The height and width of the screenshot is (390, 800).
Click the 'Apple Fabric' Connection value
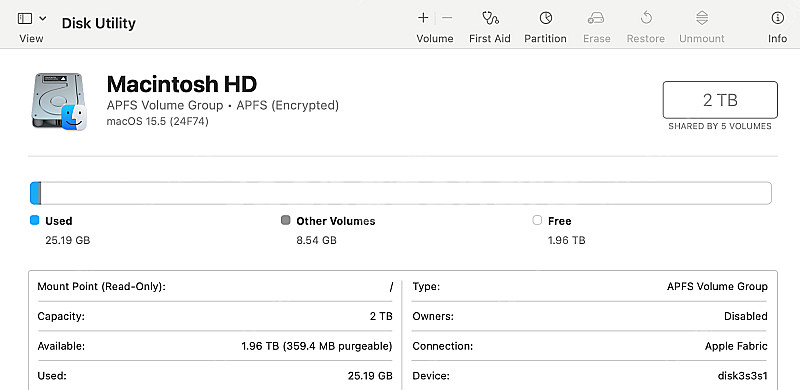pos(736,346)
